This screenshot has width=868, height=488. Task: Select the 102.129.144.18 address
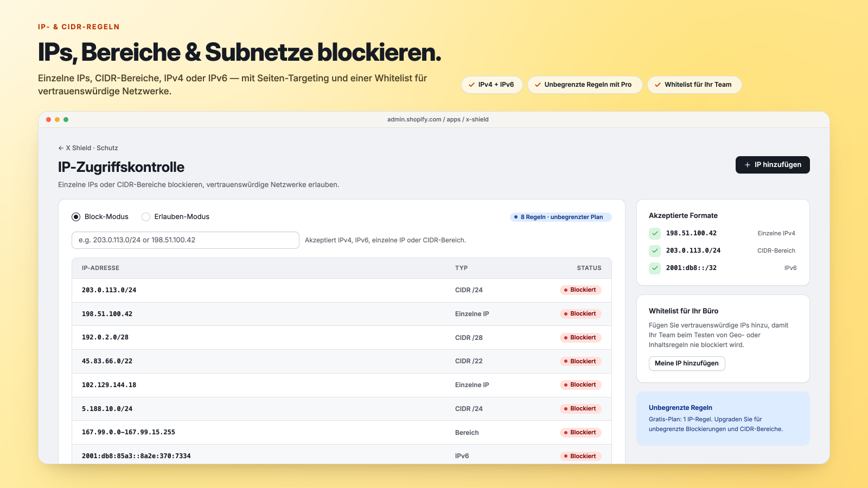click(x=109, y=385)
